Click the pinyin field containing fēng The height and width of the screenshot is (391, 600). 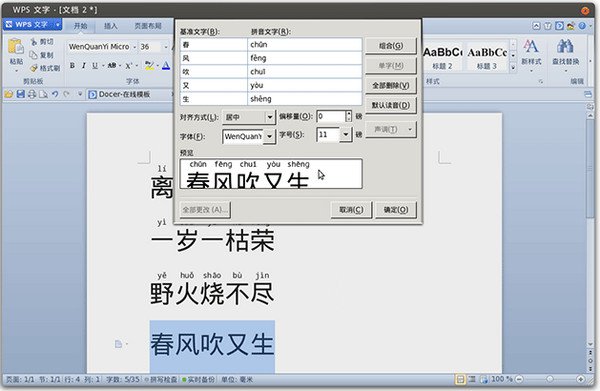(305, 58)
